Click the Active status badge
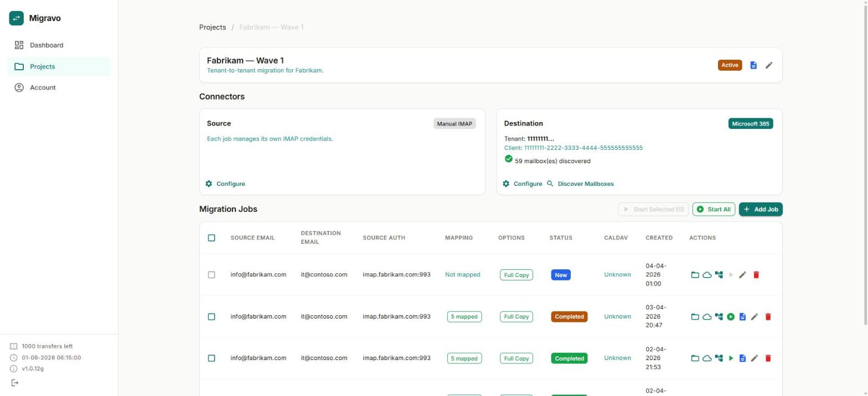 [730, 65]
